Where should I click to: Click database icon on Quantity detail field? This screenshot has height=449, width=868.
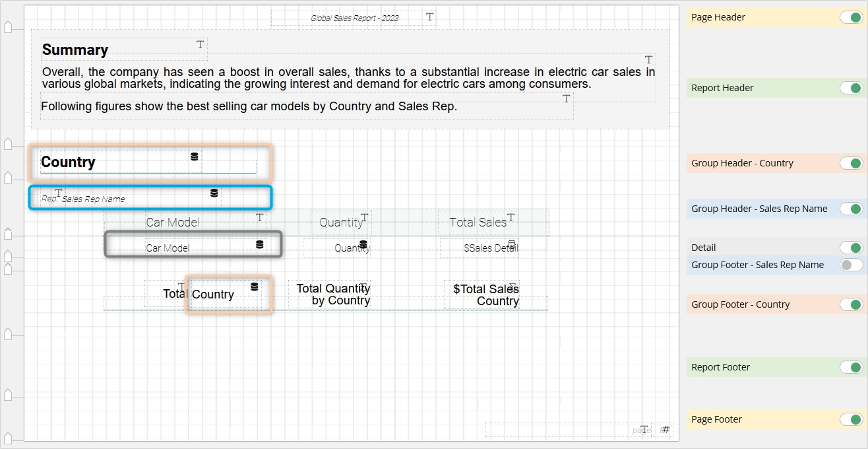(x=363, y=244)
